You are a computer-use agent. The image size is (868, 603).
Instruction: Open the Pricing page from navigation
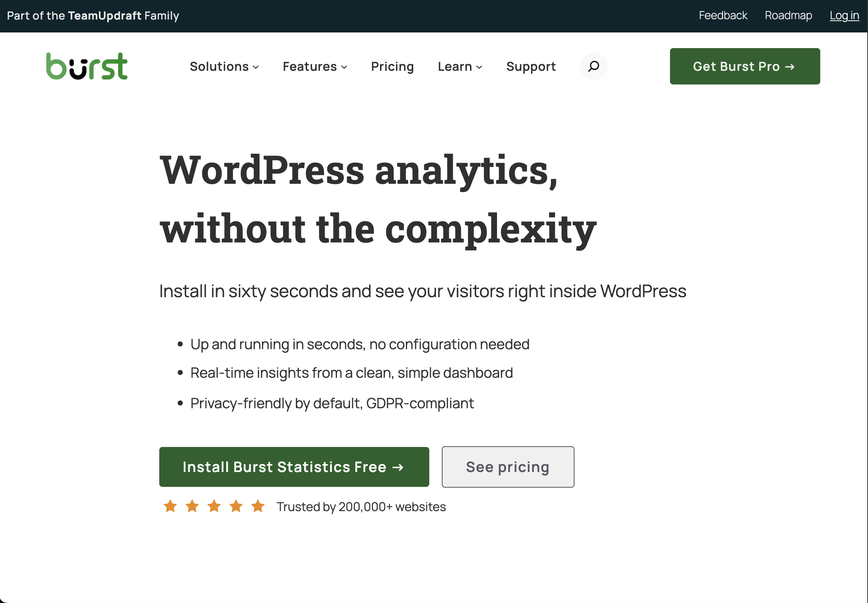pyautogui.click(x=393, y=66)
